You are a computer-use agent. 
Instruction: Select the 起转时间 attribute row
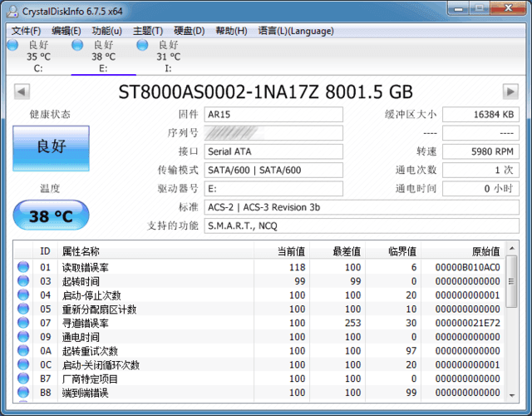pyautogui.click(x=259, y=281)
